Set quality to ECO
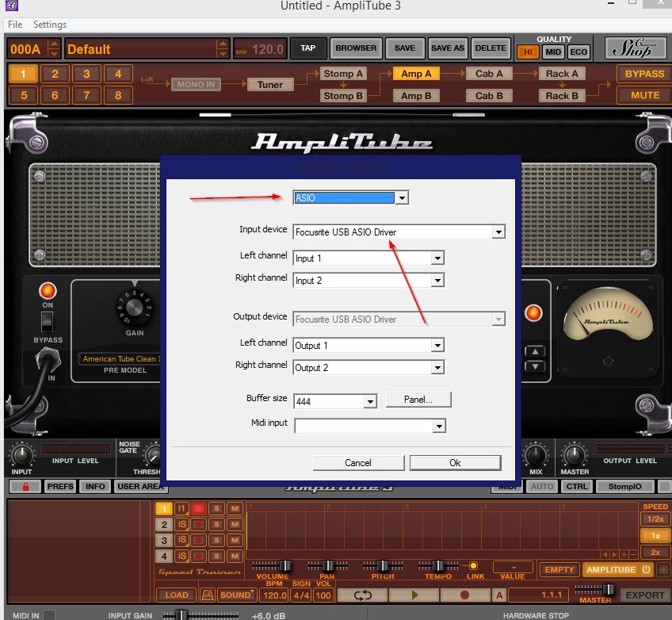The height and width of the screenshot is (620, 672). coord(578,52)
